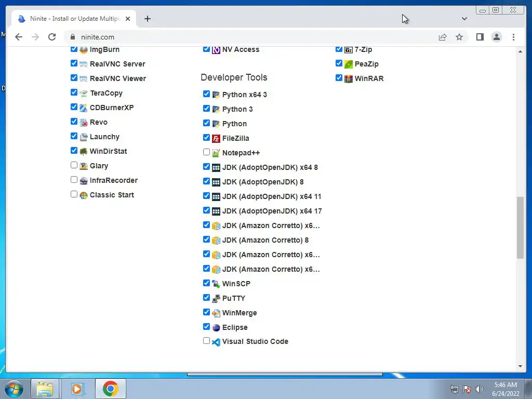Viewport: 532px width, 399px height.
Task: Click the Revo uninstaller icon
Action: [84, 123]
